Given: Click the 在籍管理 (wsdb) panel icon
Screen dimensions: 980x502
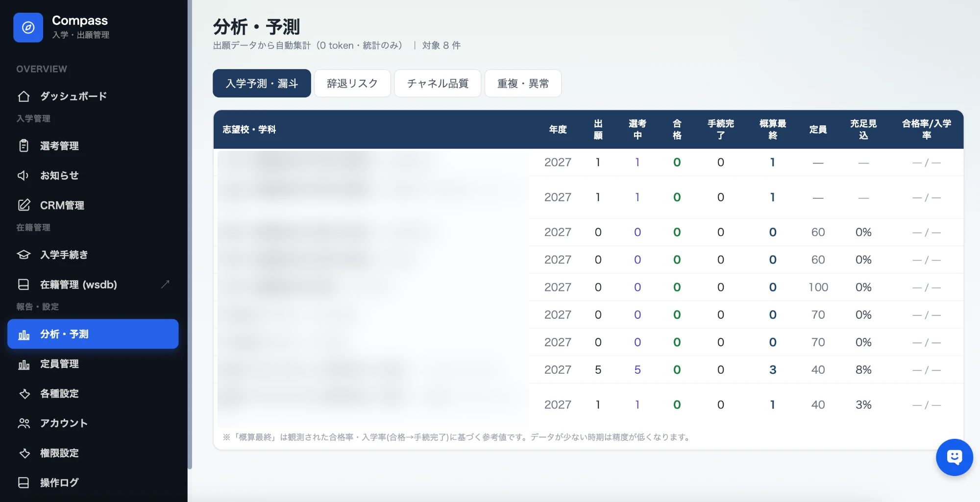Looking at the screenshot, I should 24,285.
